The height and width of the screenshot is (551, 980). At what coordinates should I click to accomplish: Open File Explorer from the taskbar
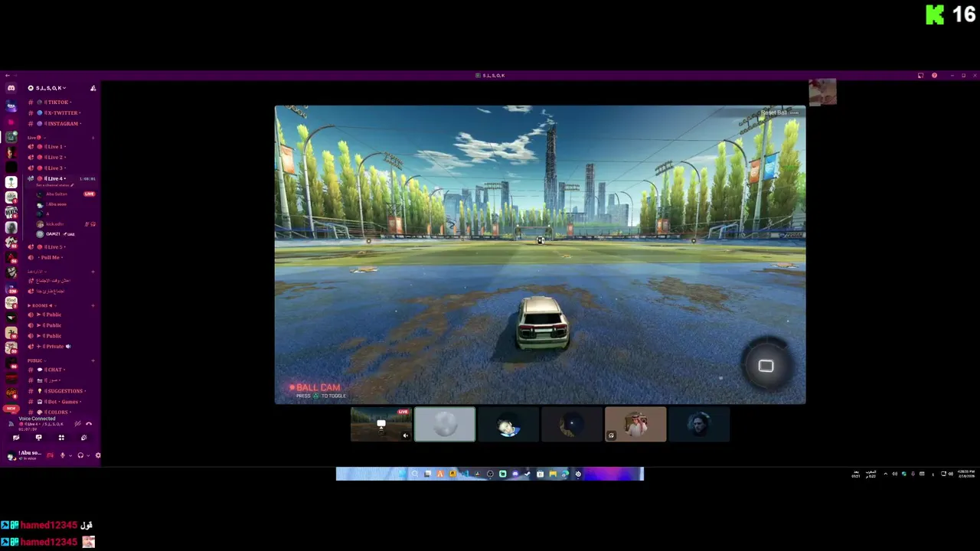tap(552, 474)
